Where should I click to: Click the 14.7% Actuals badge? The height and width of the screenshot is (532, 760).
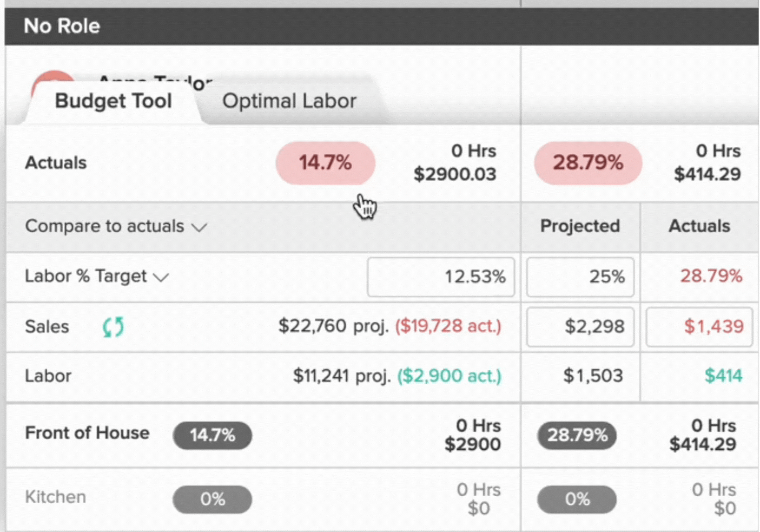(325, 163)
